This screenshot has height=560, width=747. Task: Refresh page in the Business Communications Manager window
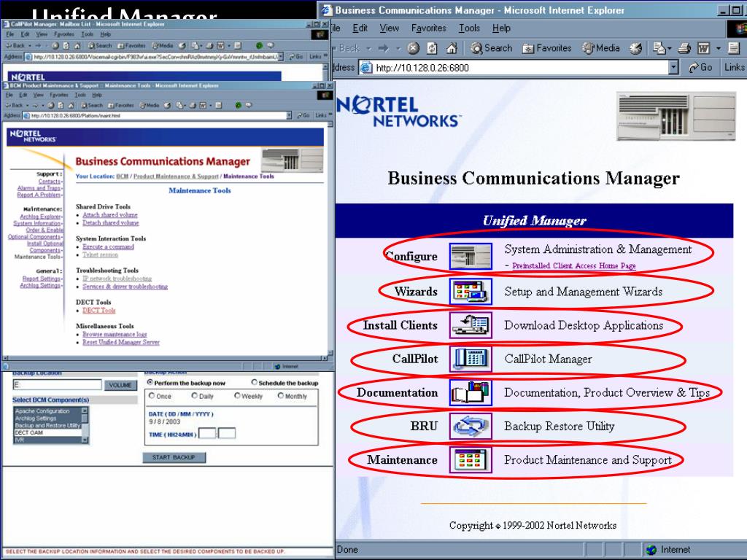pos(432,48)
